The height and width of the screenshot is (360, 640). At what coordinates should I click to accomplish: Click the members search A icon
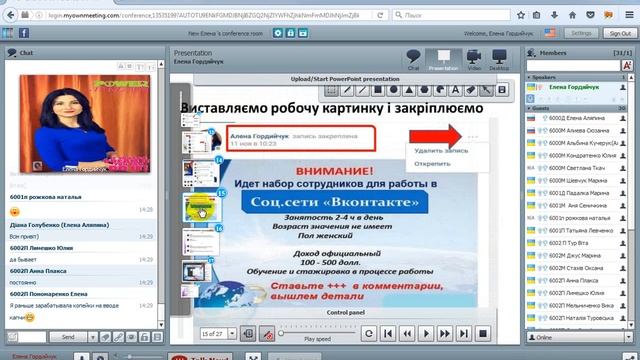click(x=627, y=65)
